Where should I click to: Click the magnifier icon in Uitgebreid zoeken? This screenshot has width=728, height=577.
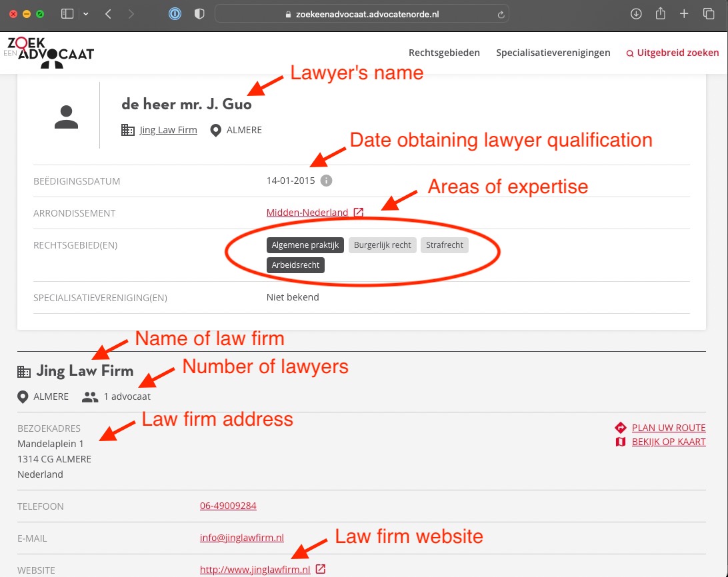tap(630, 53)
